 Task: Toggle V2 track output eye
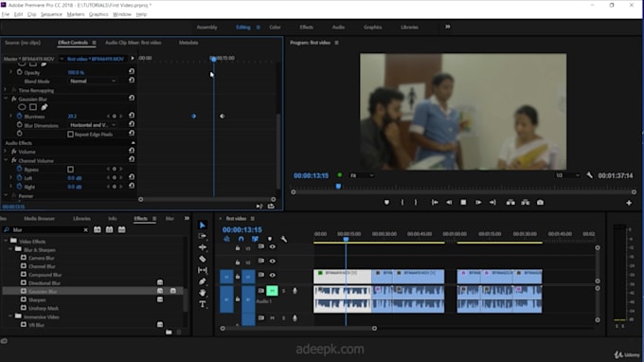point(273,261)
